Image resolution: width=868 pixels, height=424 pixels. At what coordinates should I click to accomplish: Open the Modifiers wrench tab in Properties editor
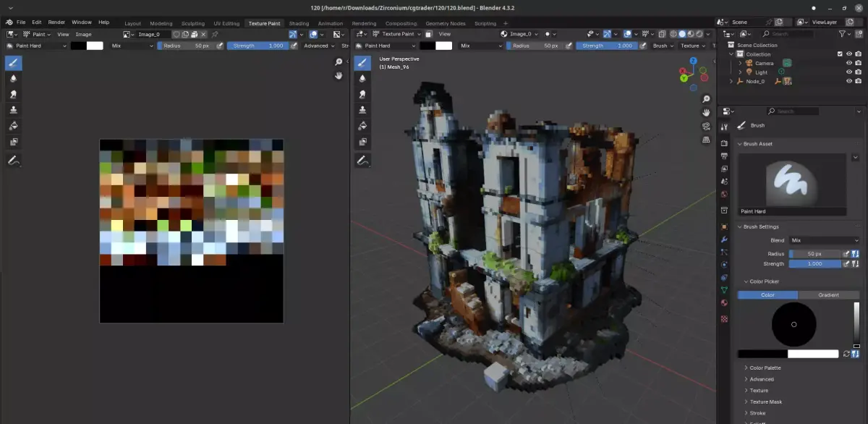click(x=724, y=239)
